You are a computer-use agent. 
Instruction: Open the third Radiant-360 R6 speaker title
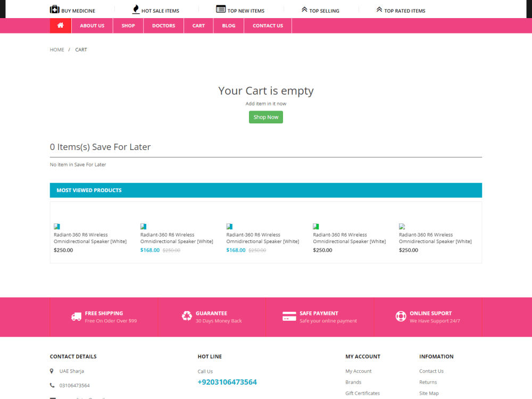[x=263, y=238]
